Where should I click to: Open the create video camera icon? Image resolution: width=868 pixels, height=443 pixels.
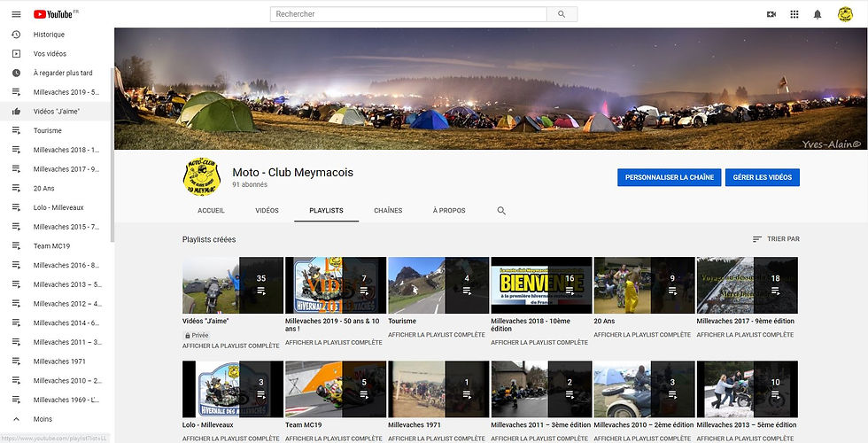click(x=771, y=14)
